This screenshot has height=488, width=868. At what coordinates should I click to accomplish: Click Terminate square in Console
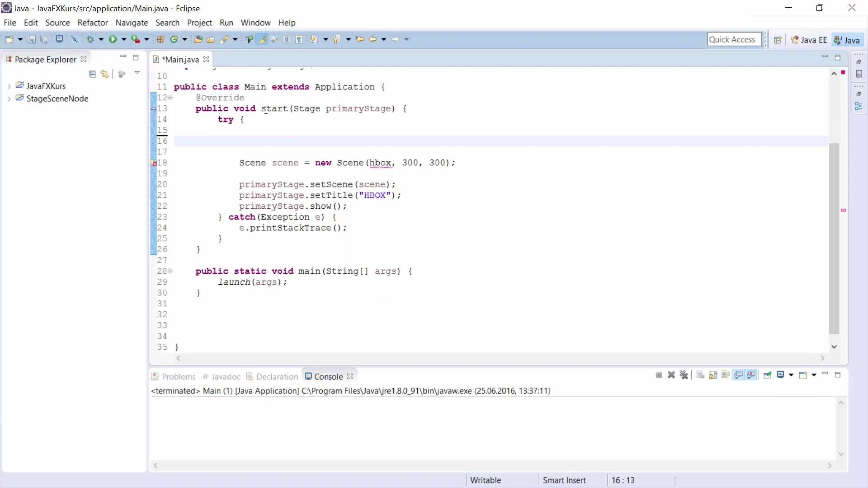point(659,375)
